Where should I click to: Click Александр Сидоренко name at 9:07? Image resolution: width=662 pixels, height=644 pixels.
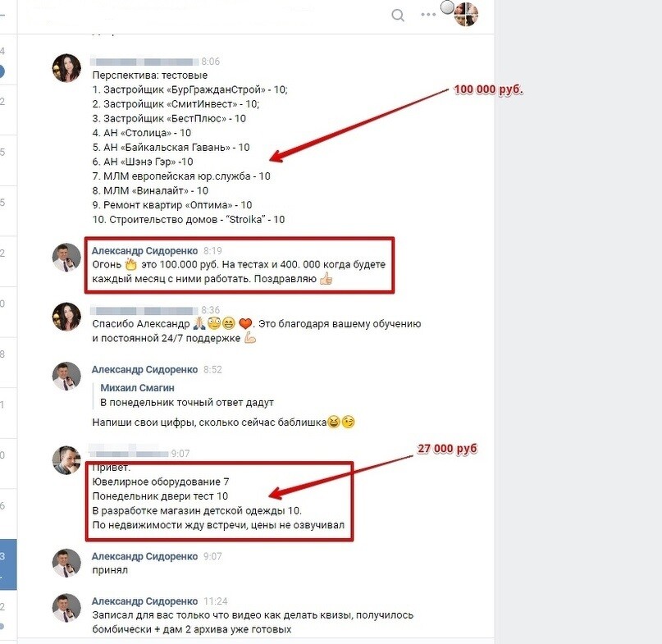(144, 556)
